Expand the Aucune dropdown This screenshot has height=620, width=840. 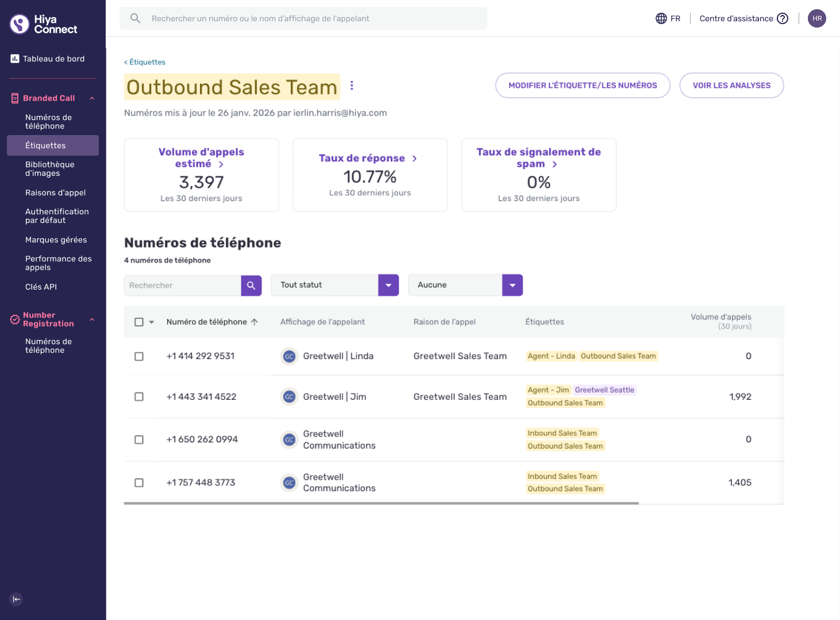pos(465,286)
